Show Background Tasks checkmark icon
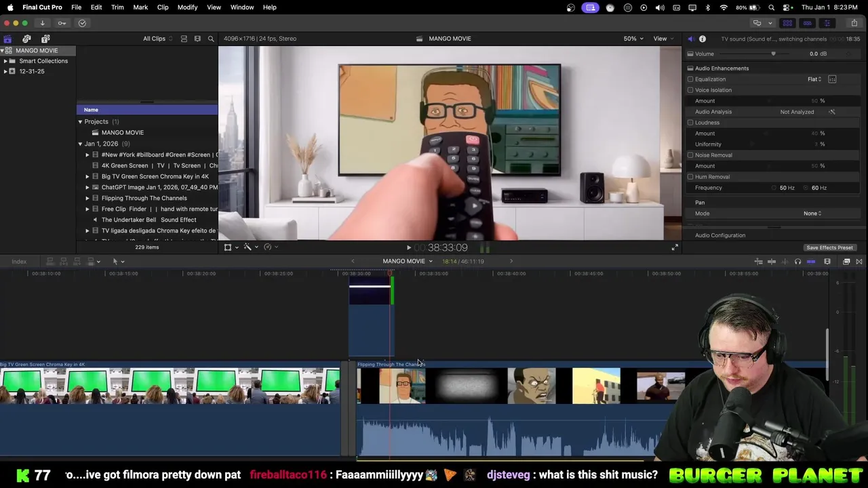Screen dimensions: 868x488 [x=82, y=23]
